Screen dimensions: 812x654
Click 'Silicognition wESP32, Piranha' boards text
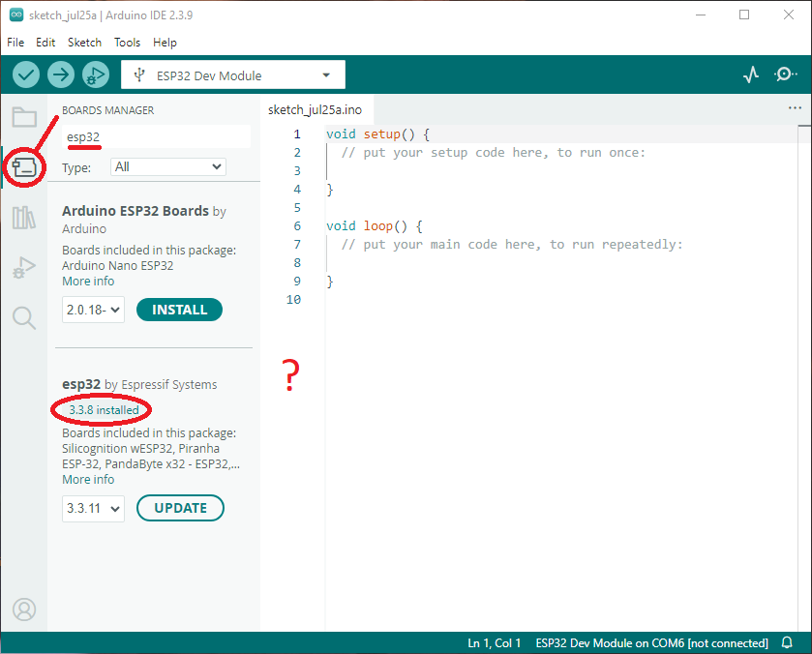pos(140,449)
